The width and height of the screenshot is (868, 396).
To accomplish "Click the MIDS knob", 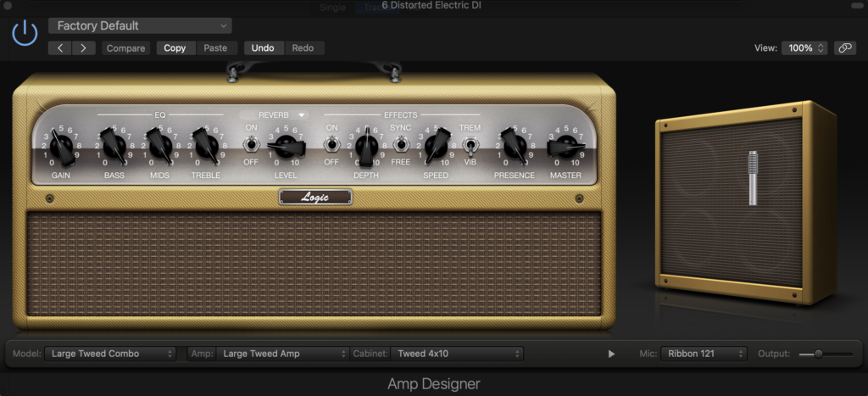I will pos(160,147).
